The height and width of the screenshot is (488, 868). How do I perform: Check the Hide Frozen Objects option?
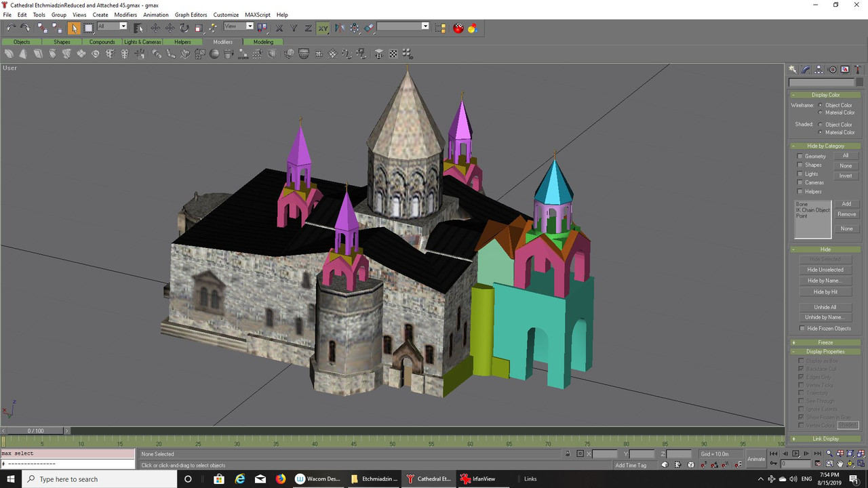pyautogui.click(x=802, y=329)
